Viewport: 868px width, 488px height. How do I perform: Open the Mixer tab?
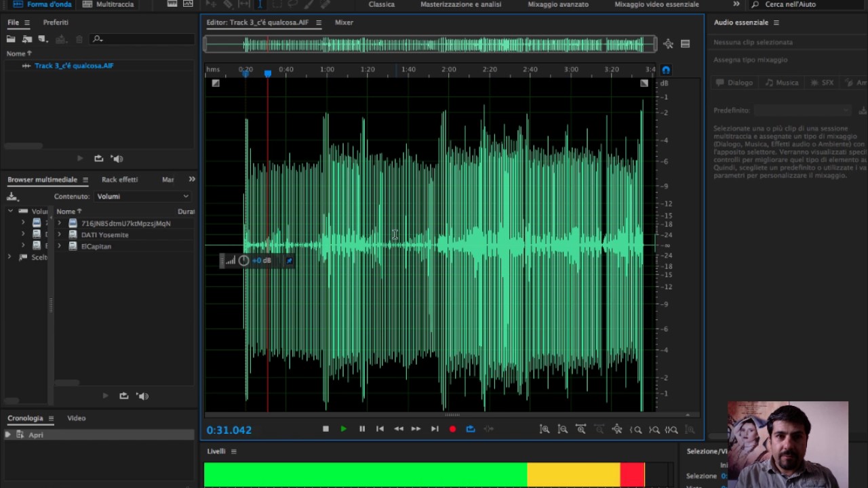point(344,22)
